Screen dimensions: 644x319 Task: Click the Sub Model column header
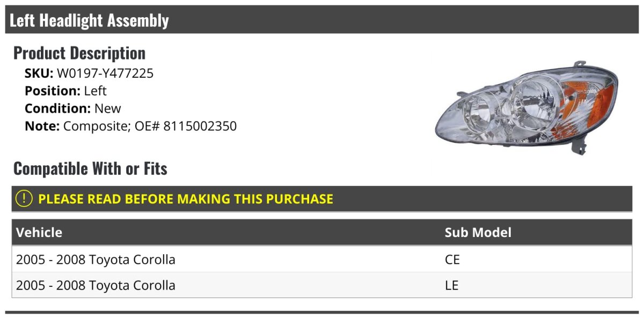click(x=478, y=232)
